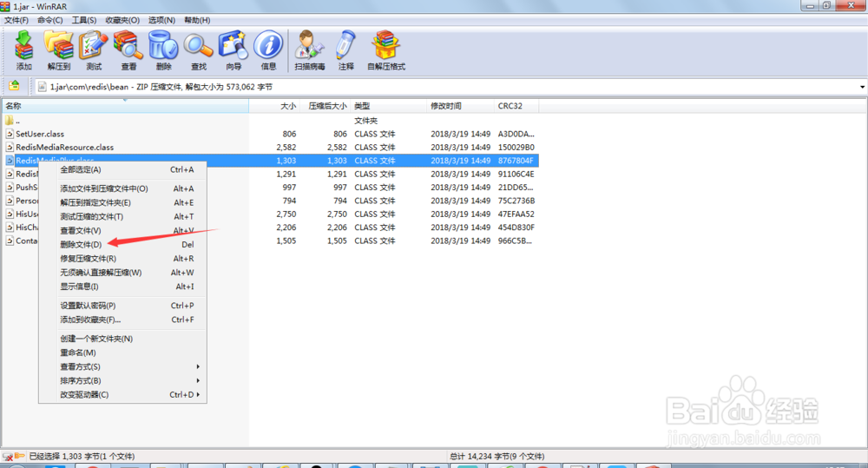Click CRC32 value 75C2736B
Image resolution: width=868 pixels, height=468 pixels.
point(516,201)
